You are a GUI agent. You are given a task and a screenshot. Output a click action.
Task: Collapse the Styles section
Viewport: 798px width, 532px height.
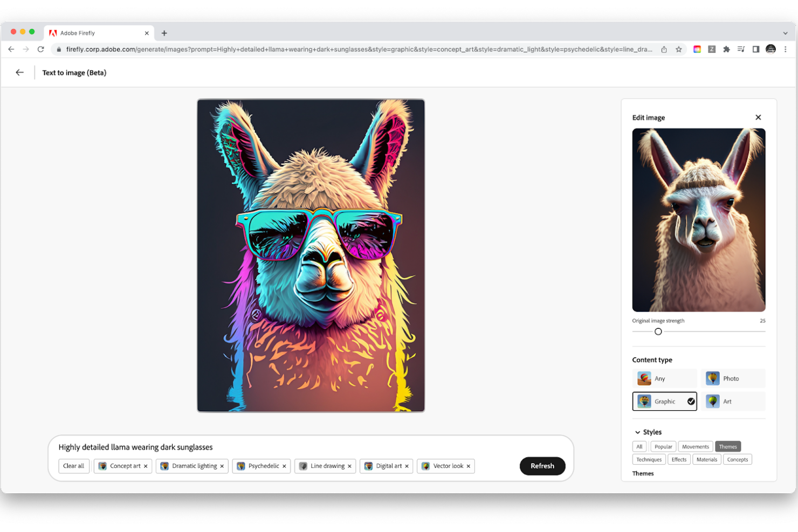tap(638, 432)
